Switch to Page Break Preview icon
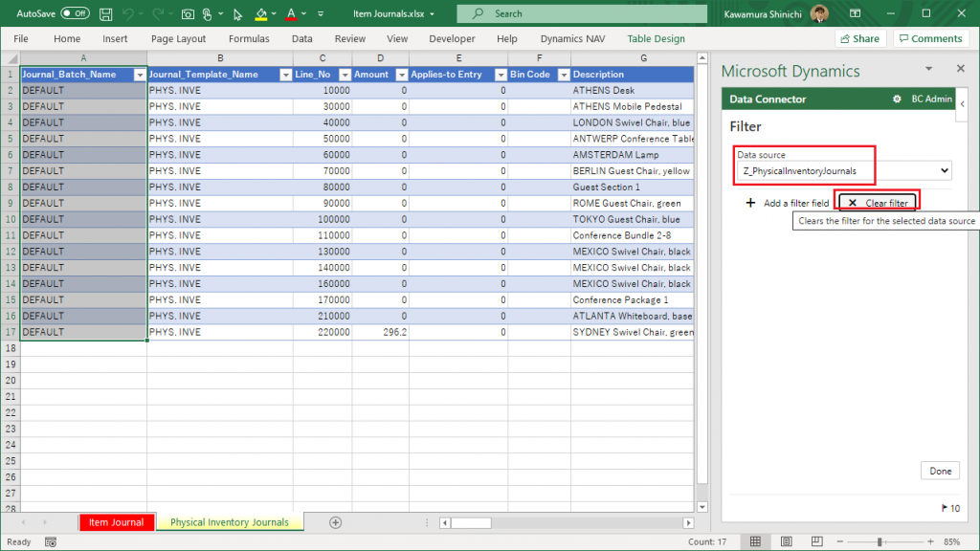The height and width of the screenshot is (551, 980). (x=816, y=541)
